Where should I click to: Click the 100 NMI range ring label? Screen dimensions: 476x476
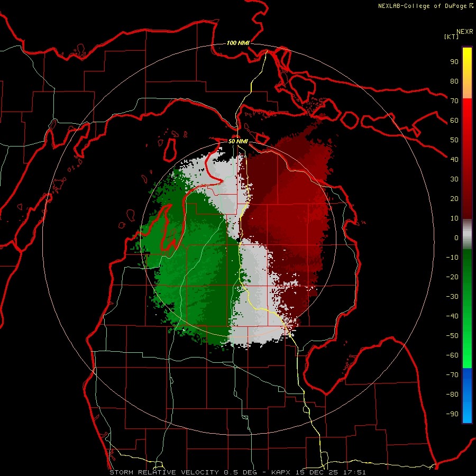pyautogui.click(x=238, y=43)
